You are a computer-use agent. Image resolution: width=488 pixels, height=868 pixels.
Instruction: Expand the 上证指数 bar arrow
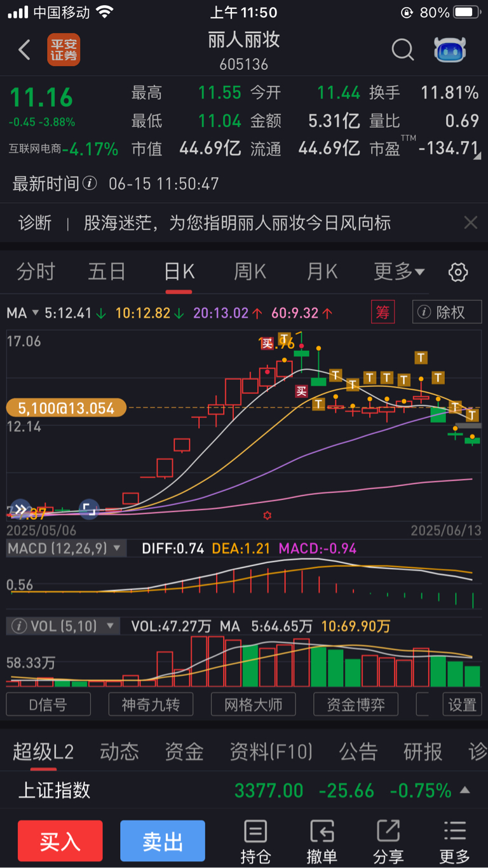coord(465,790)
